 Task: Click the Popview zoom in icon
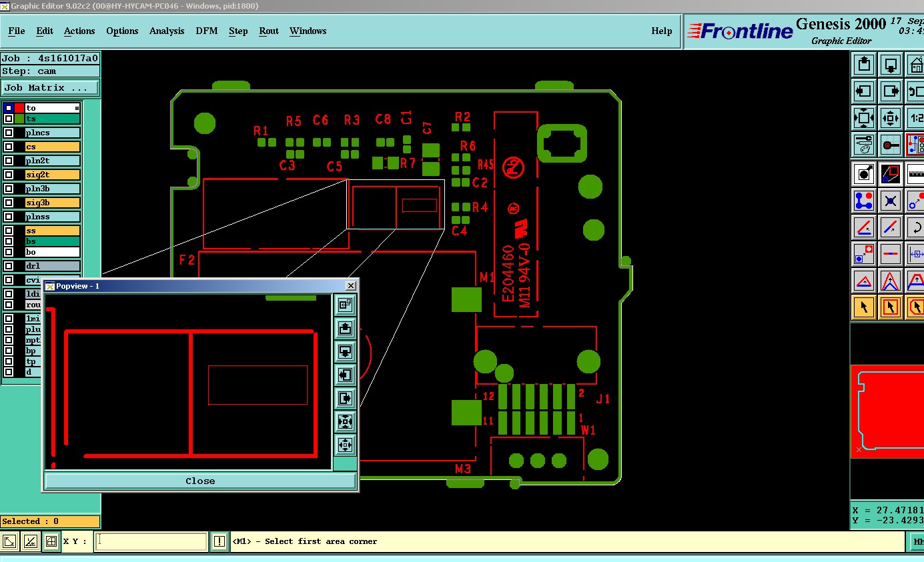click(x=345, y=422)
